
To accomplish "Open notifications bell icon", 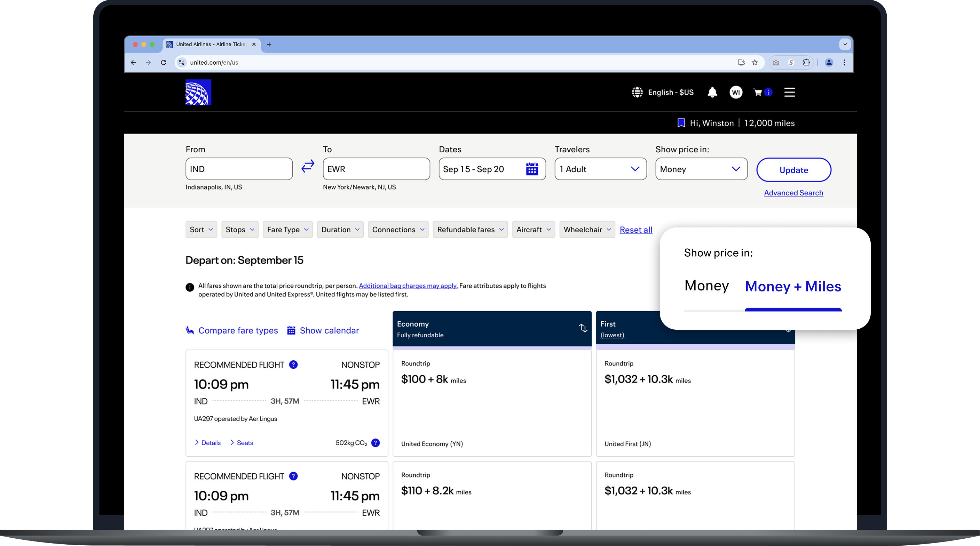I will [712, 93].
